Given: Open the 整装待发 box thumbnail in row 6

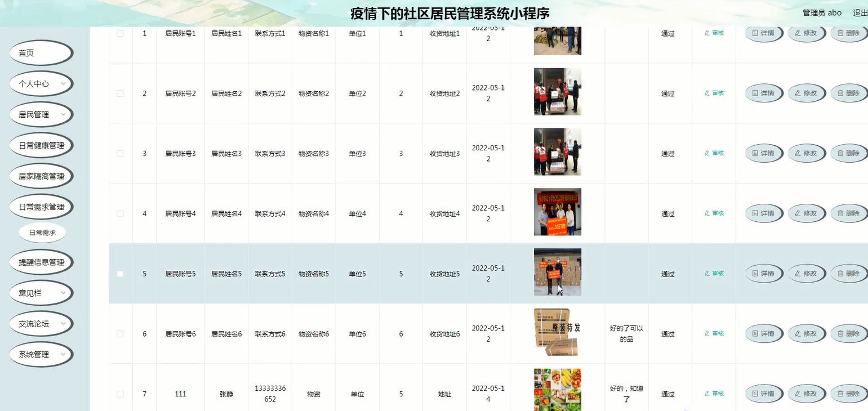Looking at the screenshot, I should 558,332.
